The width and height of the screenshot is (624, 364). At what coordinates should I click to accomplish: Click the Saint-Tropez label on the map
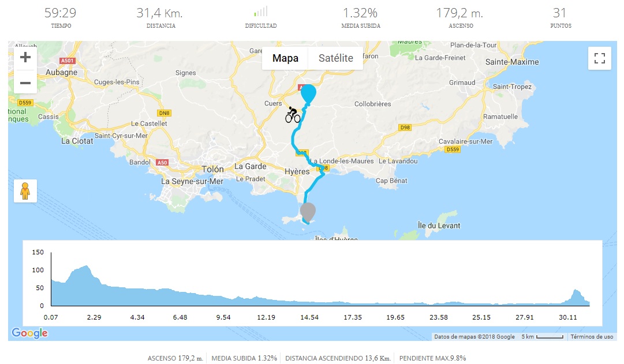point(511,87)
